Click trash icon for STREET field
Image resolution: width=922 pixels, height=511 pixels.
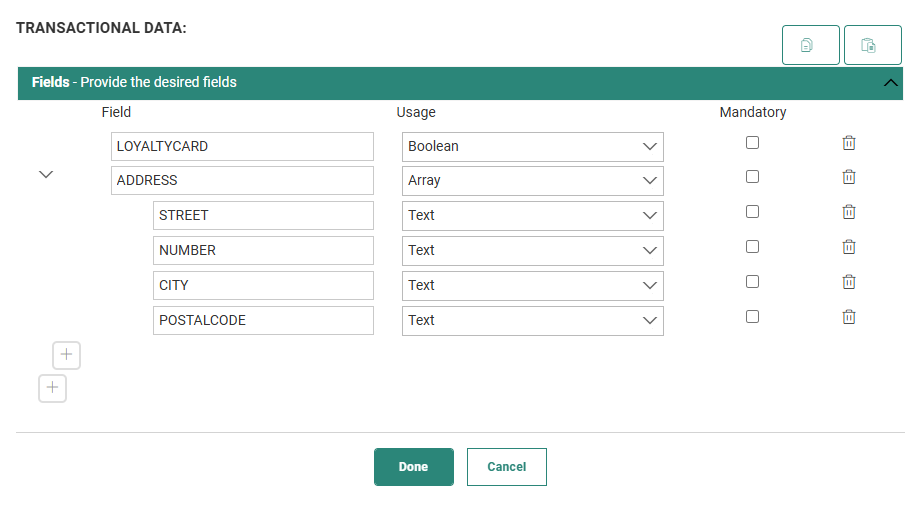tap(848, 212)
